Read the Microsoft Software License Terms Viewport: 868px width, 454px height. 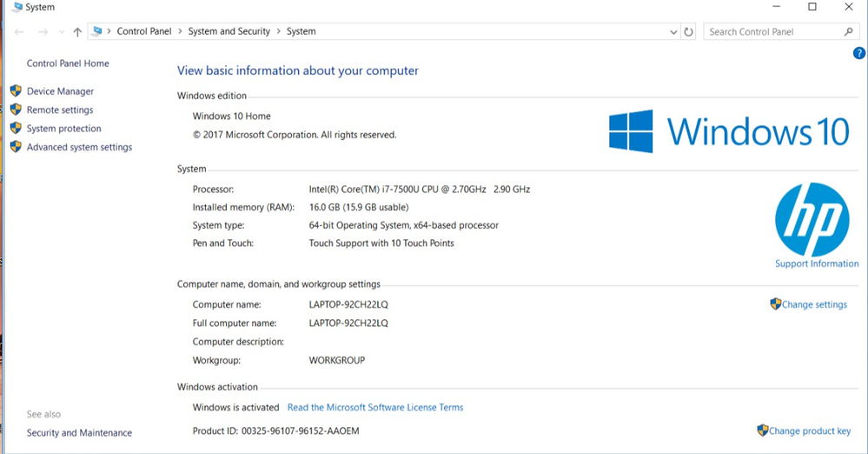click(x=375, y=407)
